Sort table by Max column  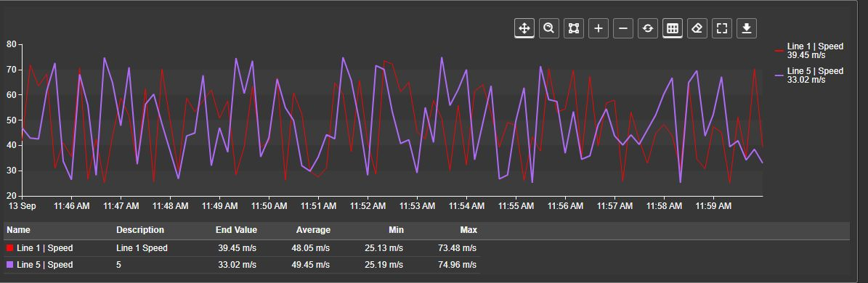(469, 230)
